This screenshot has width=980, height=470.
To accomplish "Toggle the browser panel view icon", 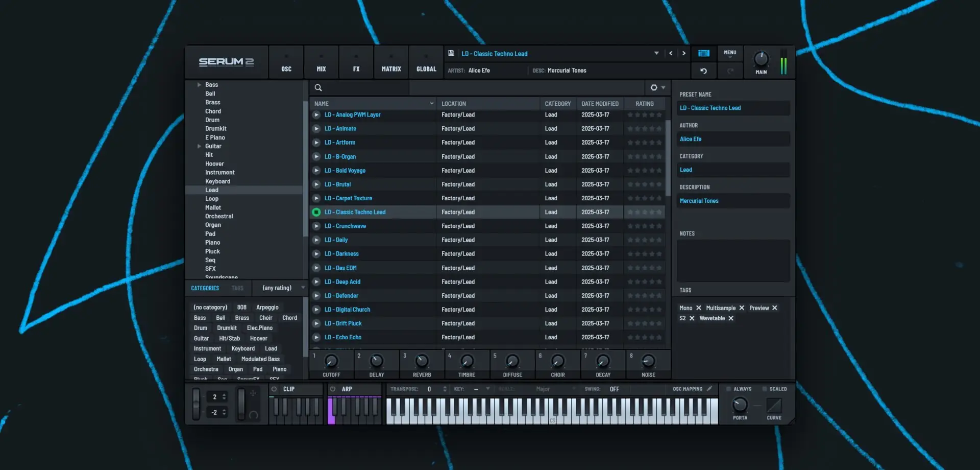I will 703,53.
